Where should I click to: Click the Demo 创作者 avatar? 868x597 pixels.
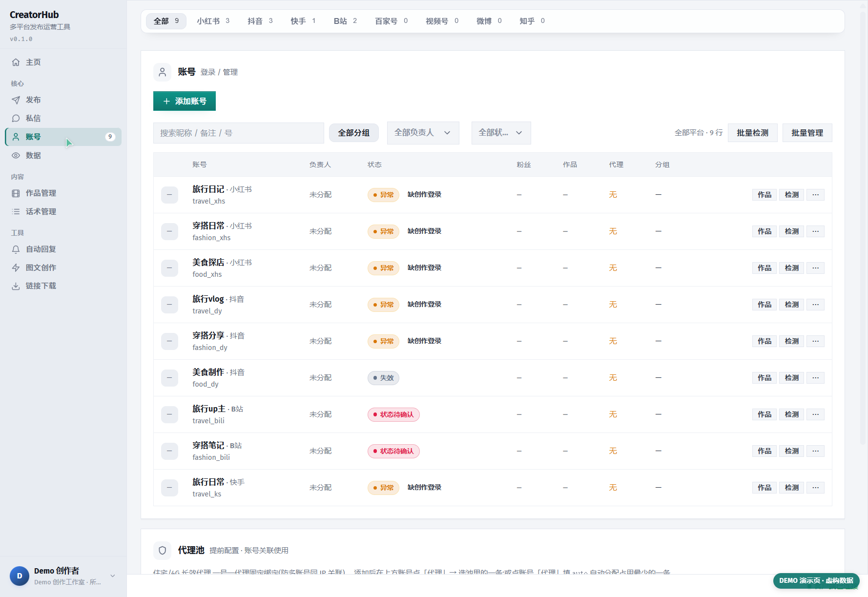(x=20, y=576)
